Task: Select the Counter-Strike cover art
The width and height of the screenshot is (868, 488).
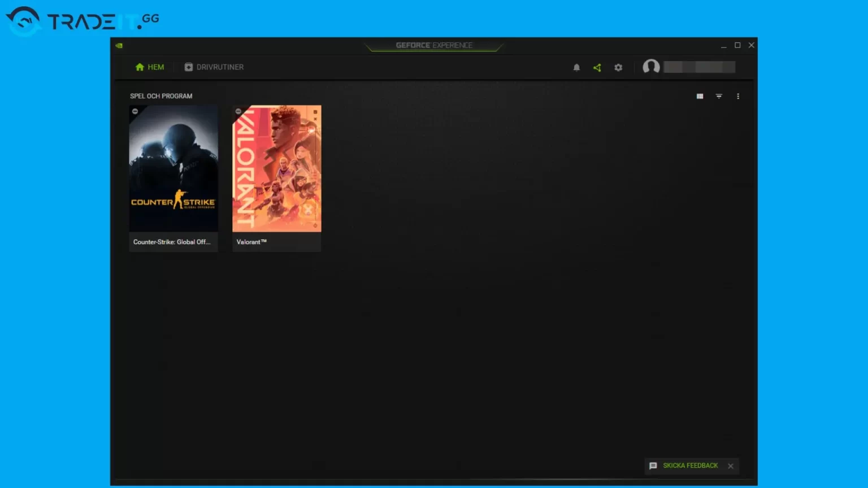Action: pyautogui.click(x=173, y=168)
